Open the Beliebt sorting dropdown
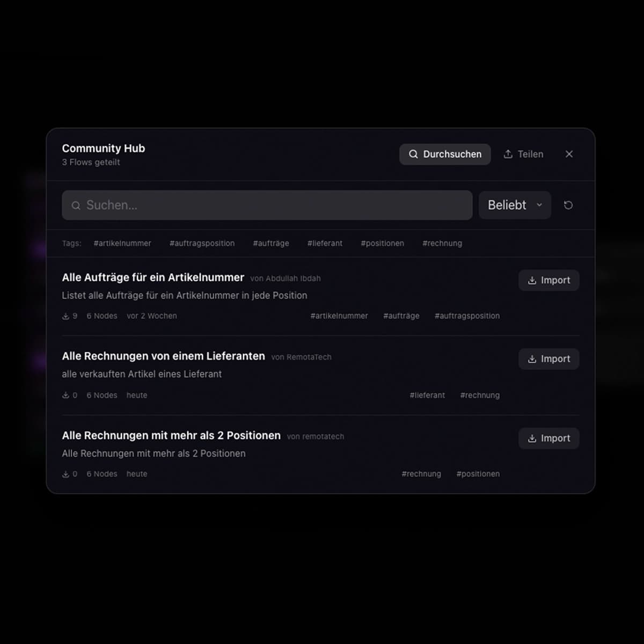The height and width of the screenshot is (644, 644). pyautogui.click(x=514, y=205)
